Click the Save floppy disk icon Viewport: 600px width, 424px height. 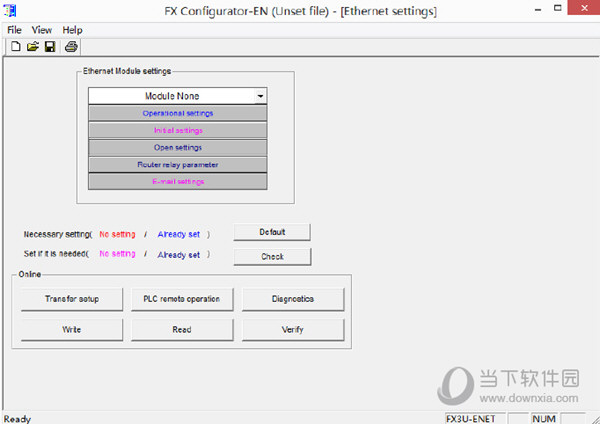point(50,47)
